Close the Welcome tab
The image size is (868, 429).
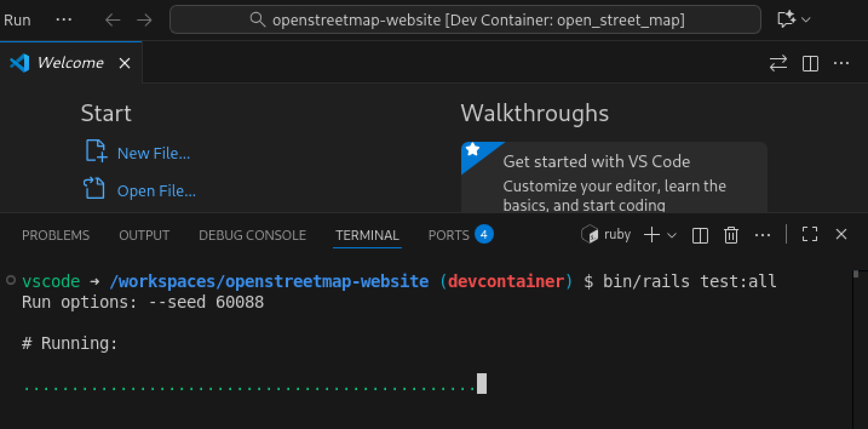click(x=125, y=63)
